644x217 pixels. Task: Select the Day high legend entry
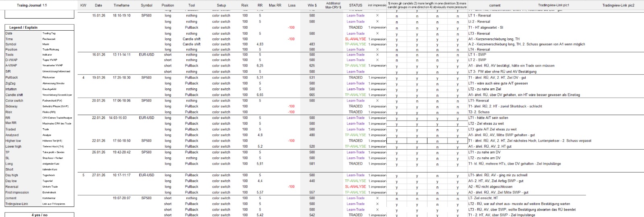pyautogui.click(x=12, y=175)
